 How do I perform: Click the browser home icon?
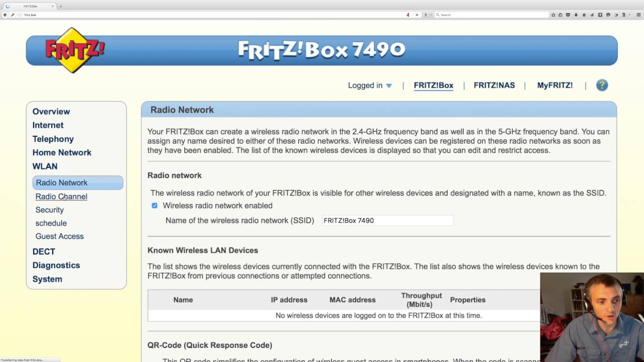[584, 15]
